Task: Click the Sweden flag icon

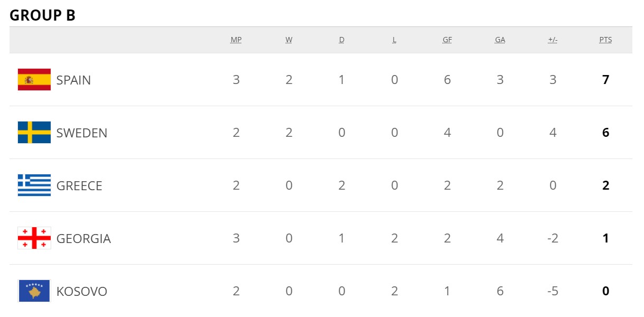Action: coord(34,133)
